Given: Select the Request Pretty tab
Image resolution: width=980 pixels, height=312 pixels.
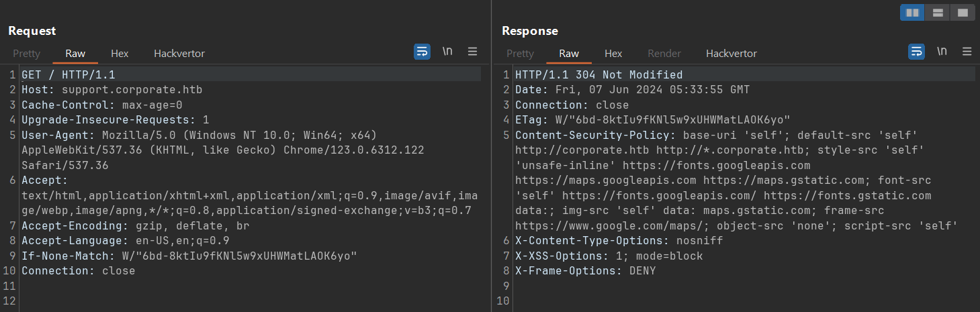Looking at the screenshot, I should coord(27,53).
